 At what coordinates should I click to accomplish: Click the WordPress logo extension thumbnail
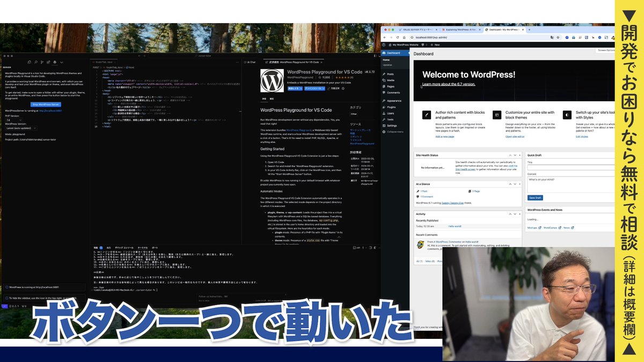[x=272, y=80]
